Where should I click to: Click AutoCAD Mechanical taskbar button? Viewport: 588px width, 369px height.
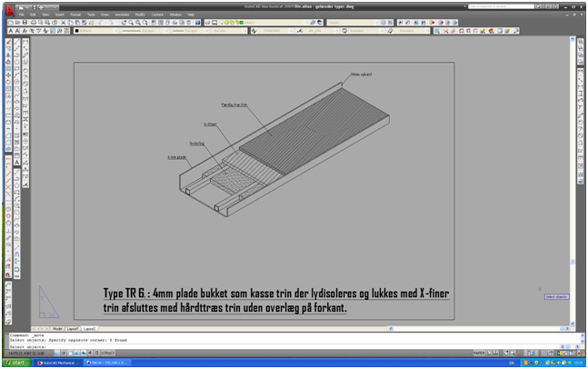click(x=58, y=363)
